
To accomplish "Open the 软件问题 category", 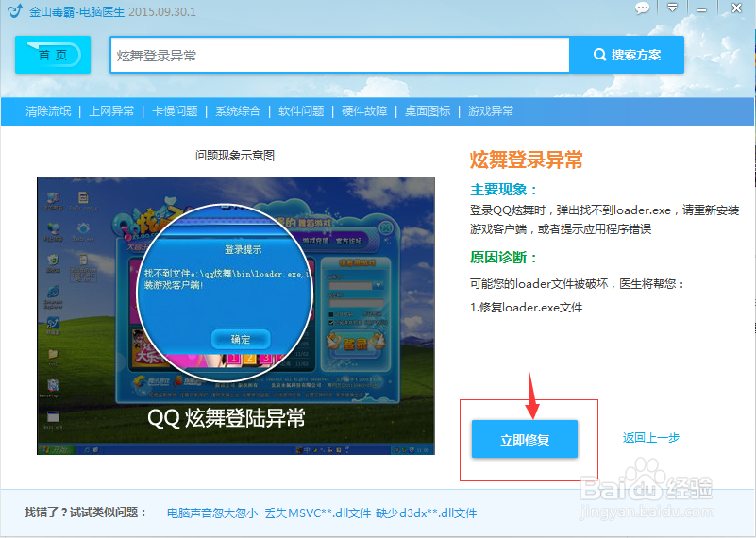I will [301, 111].
